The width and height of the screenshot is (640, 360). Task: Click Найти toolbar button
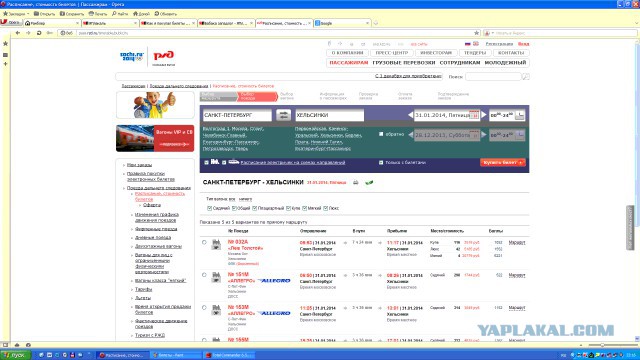click(120, 13)
